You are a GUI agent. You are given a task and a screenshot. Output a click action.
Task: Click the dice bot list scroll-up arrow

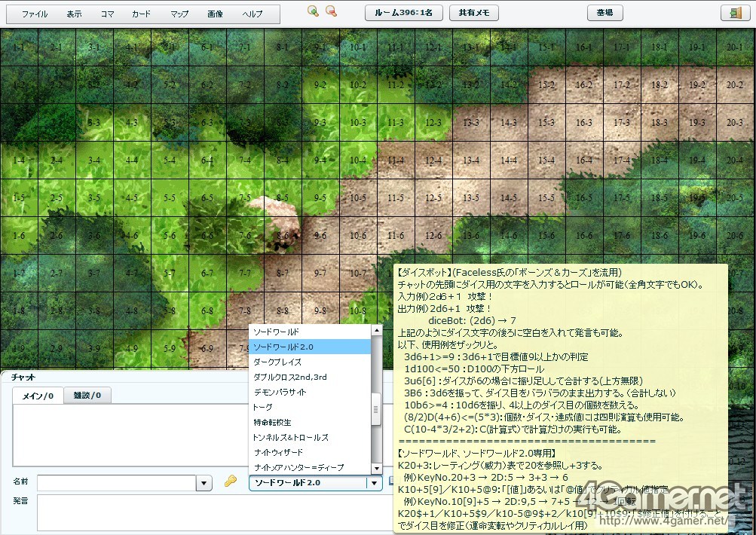[376, 330]
